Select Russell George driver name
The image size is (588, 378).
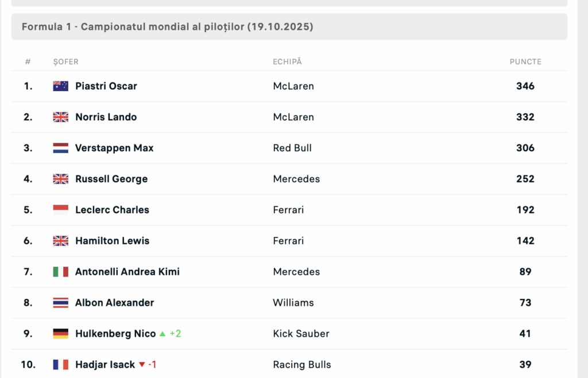[x=111, y=179]
